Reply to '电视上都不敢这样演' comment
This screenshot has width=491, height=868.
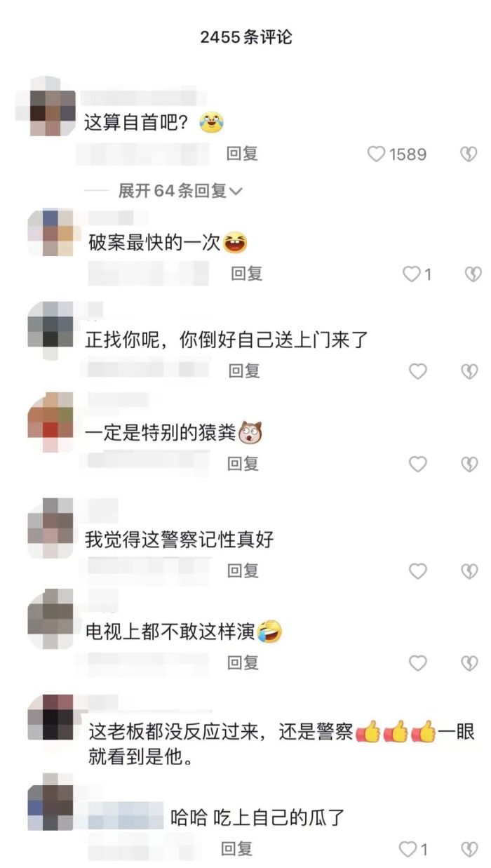tap(243, 662)
